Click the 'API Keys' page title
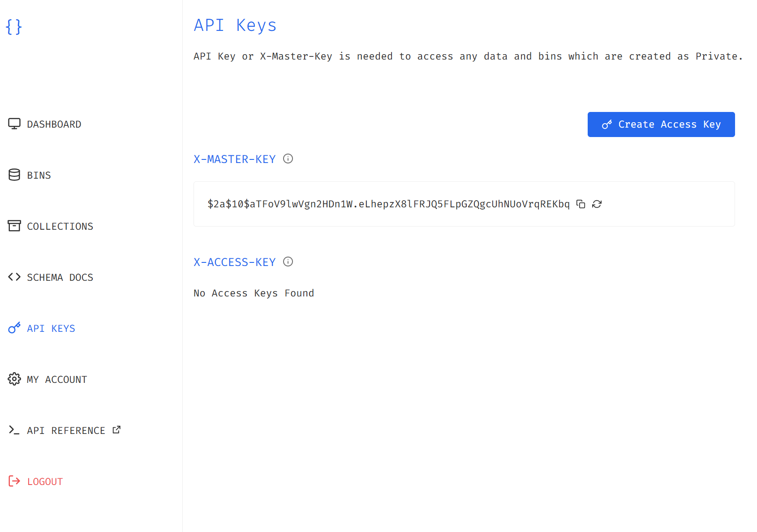 pyautogui.click(x=235, y=26)
